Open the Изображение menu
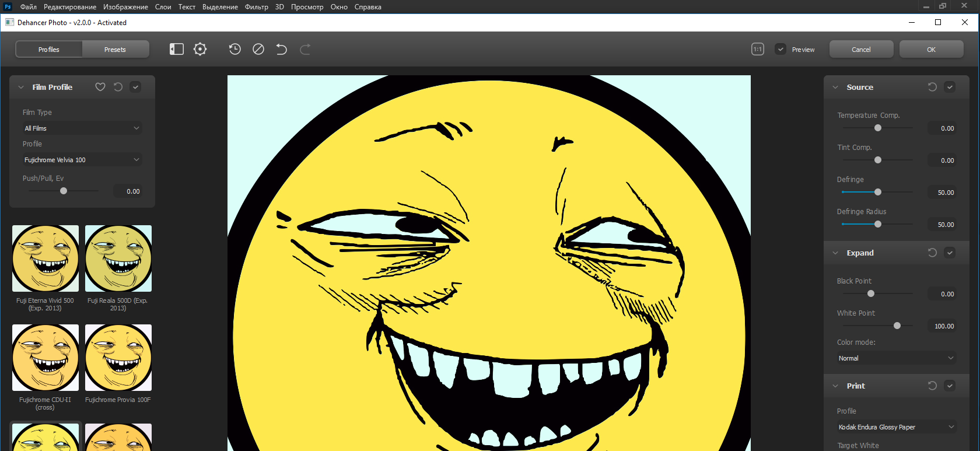The height and width of the screenshot is (451, 980). coord(125,7)
